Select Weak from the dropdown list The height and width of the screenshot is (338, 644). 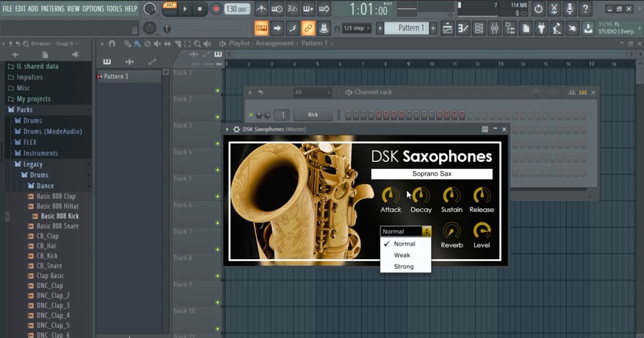coord(402,255)
